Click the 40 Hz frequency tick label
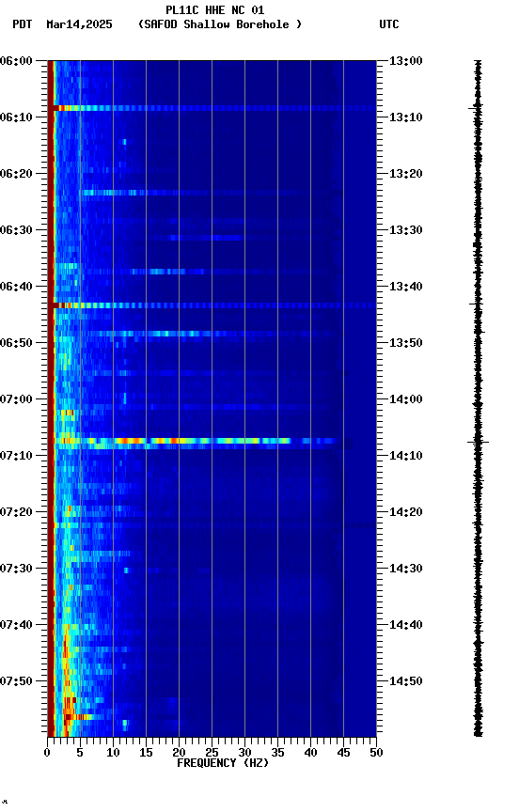The height and width of the screenshot is (812, 519). pos(310,753)
